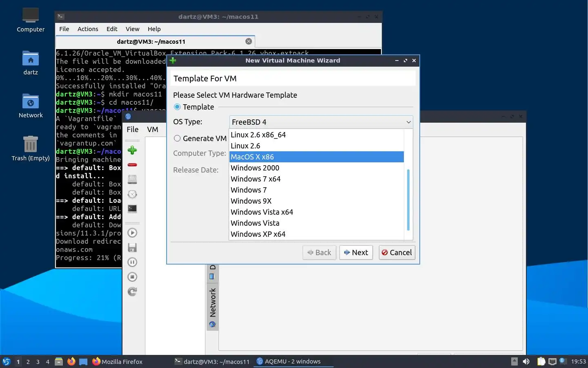Choose Windows XP x64 from the OS list

316,234
